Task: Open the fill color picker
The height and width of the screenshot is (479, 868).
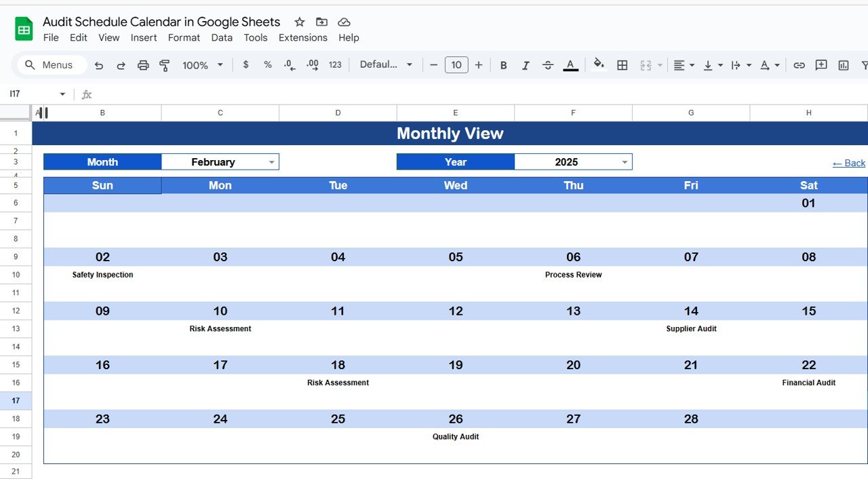Action: tap(598, 64)
